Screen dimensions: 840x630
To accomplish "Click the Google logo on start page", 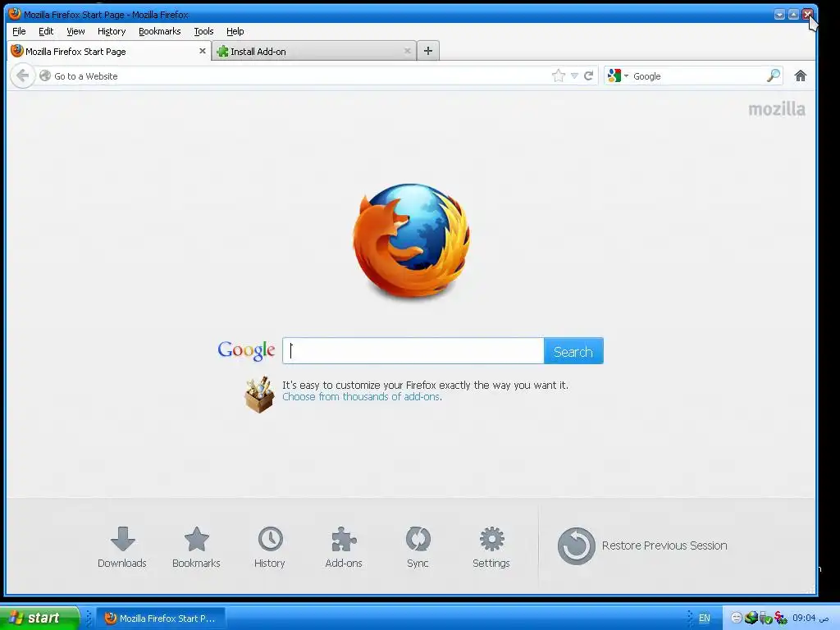I will 246,350.
